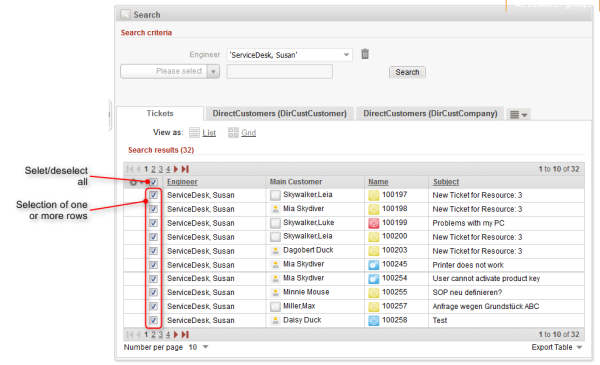Click customer name Dagobert Duck
600x365 pixels.
[x=308, y=250]
